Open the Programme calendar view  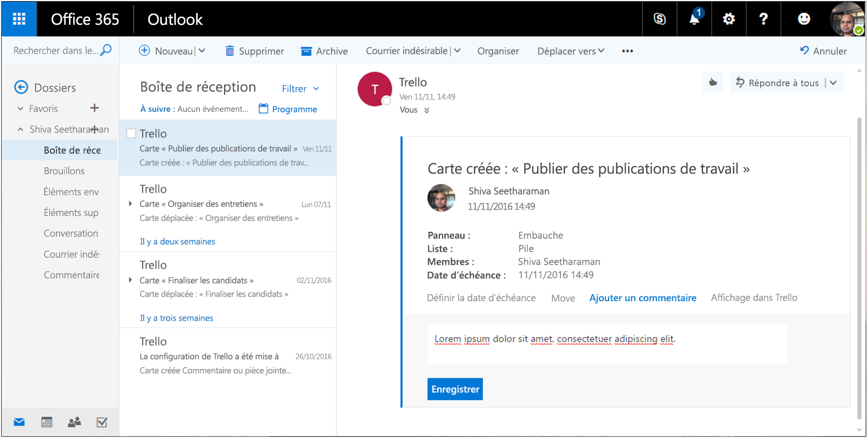[288, 109]
